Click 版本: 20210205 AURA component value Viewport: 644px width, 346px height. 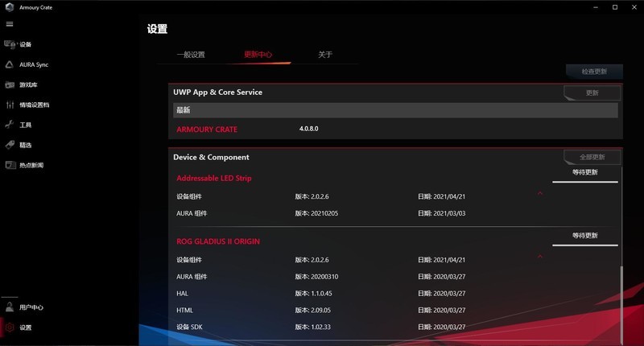coord(316,213)
